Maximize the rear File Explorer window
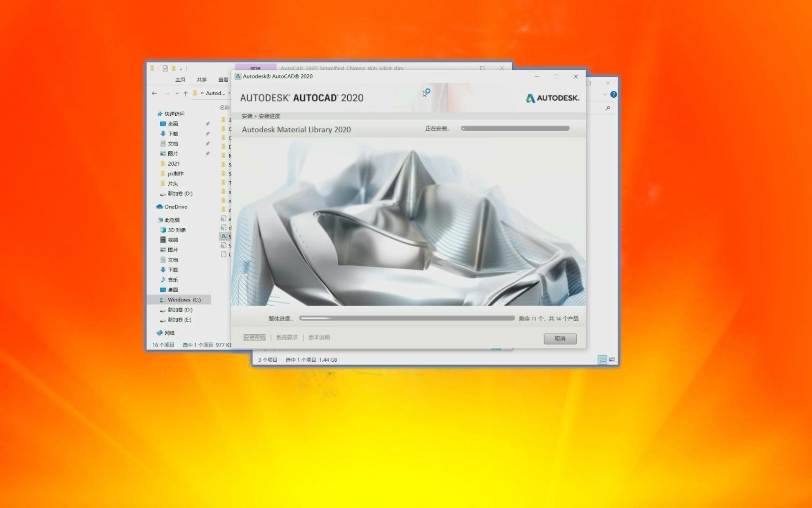The image size is (812, 508). (588, 83)
